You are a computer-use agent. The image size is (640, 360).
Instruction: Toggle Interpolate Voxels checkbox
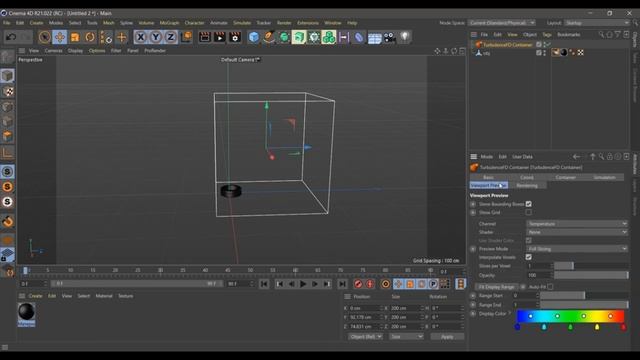(529, 257)
